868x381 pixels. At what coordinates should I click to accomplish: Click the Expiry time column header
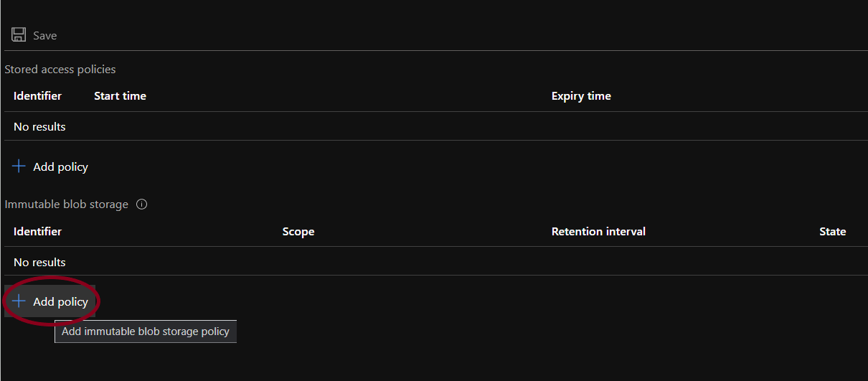(581, 96)
